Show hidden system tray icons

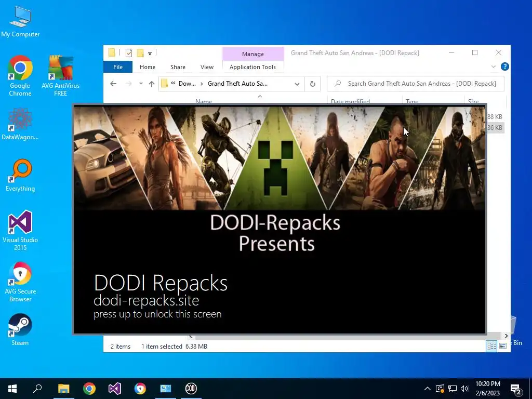point(428,389)
